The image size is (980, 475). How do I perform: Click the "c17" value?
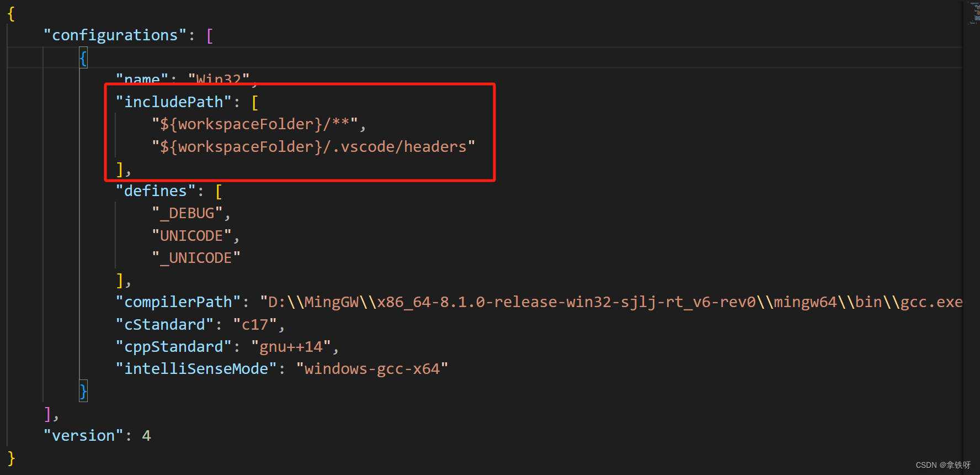(x=255, y=325)
